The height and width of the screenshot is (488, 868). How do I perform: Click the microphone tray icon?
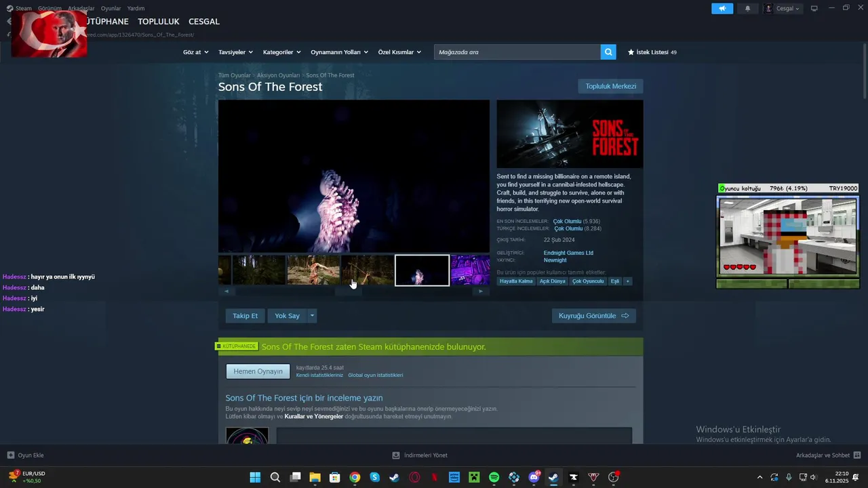pyautogui.click(x=788, y=477)
